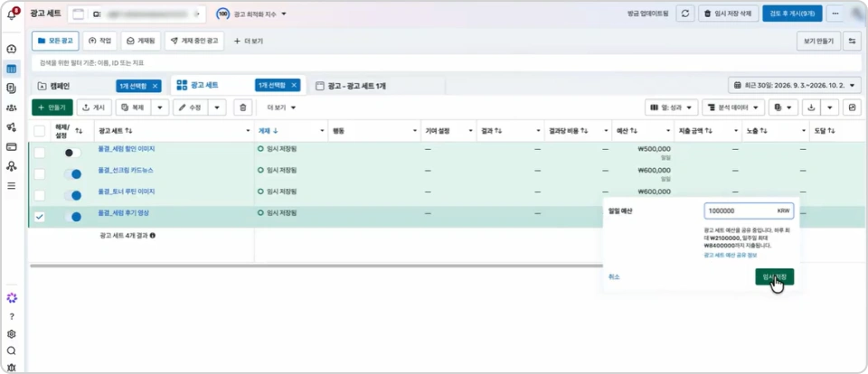Select the campaigns table icon in sidebar
Screen dimensions: 868x374
pyautogui.click(x=11, y=70)
